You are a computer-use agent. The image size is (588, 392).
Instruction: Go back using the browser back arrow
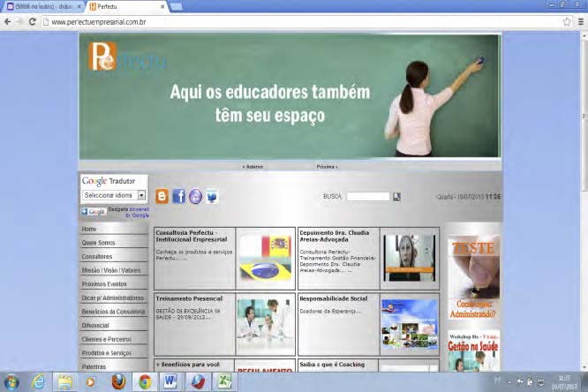click(7, 21)
